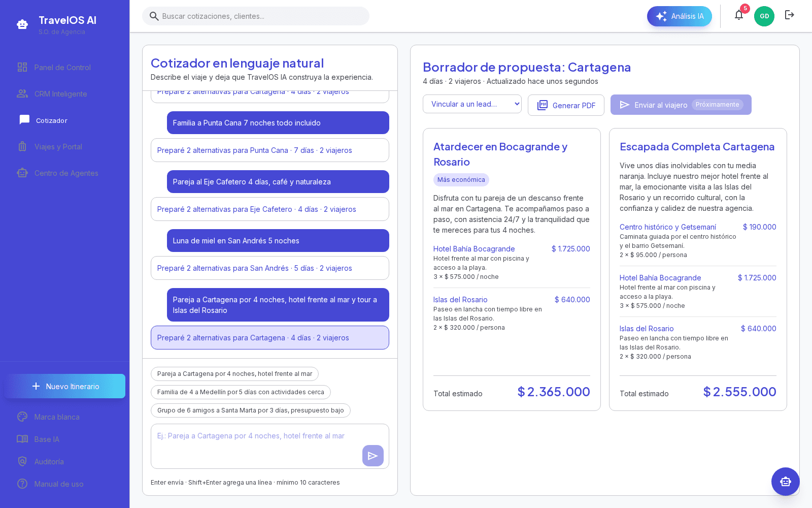Open CRM Inteligente section

(64, 94)
